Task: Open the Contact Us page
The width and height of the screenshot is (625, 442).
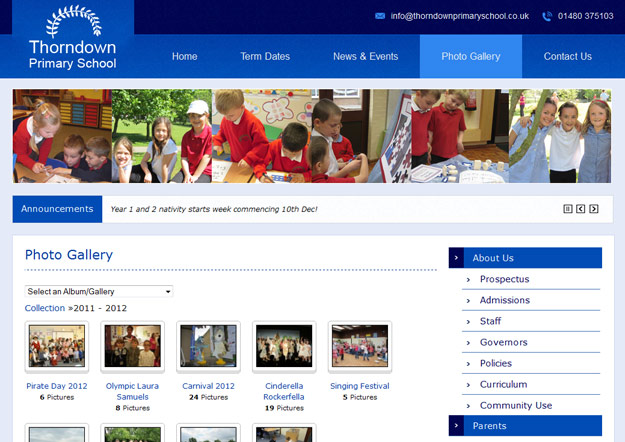Action: (x=568, y=56)
